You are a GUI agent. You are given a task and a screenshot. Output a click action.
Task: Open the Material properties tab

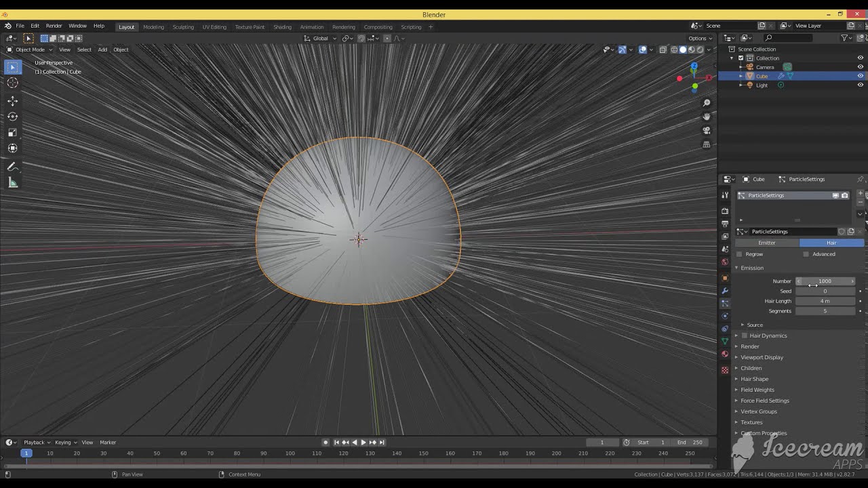coord(725,354)
